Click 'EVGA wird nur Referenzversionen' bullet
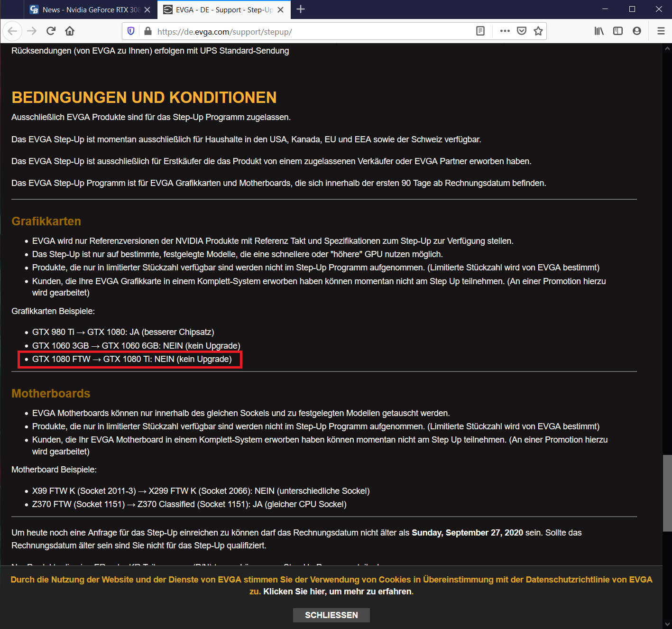Screen dimensions: 672x629 (x=273, y=241)
